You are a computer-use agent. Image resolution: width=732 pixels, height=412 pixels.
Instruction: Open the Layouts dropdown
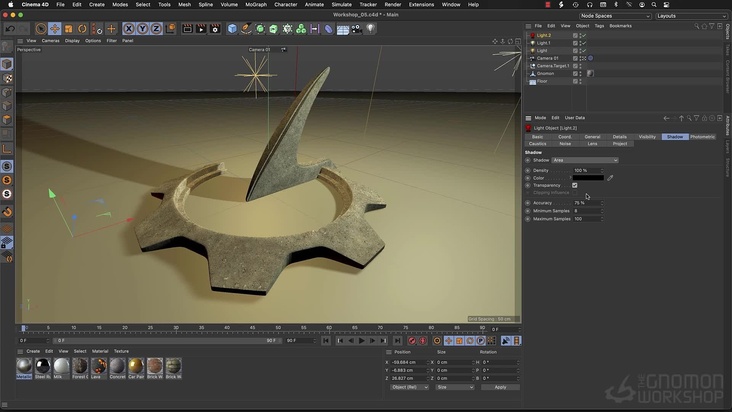pyautogui.click(x=690, y=16)
